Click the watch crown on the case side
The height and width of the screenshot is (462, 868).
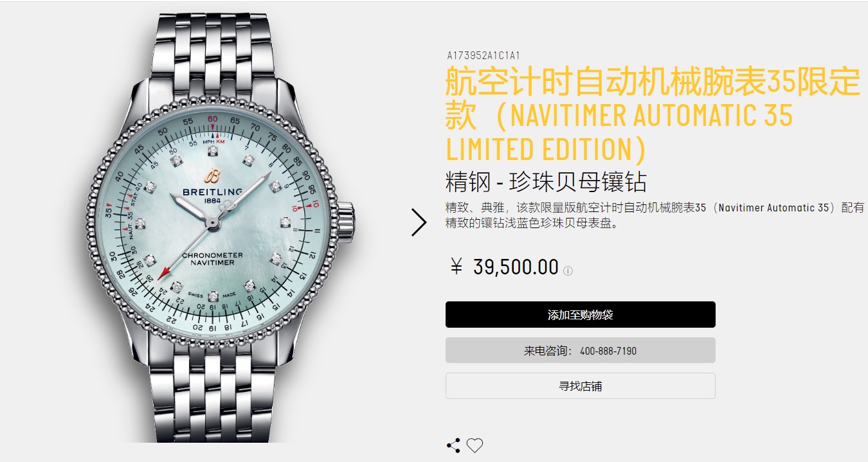tap(346, 221)
